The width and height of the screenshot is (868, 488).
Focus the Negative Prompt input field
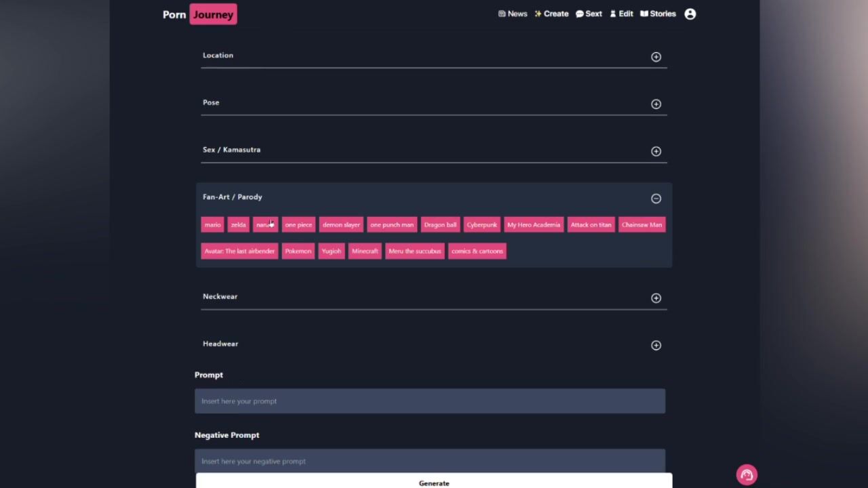point(430,461)
